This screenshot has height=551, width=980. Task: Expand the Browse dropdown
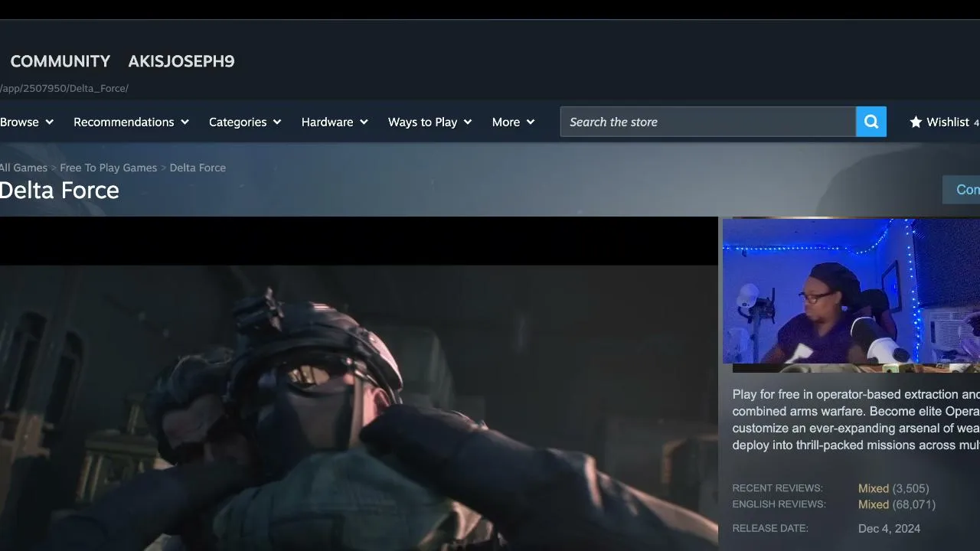tap(27, 122)
